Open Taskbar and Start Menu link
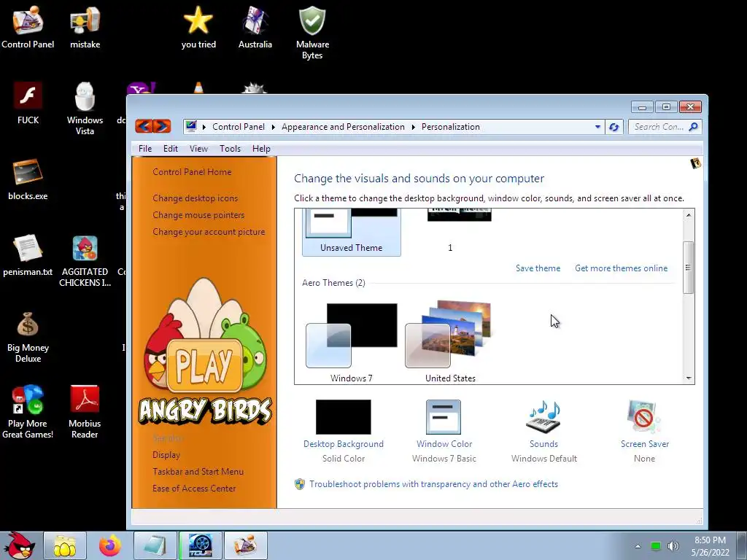The height and width of the screenshot is (560, 747). coord(198,472)
